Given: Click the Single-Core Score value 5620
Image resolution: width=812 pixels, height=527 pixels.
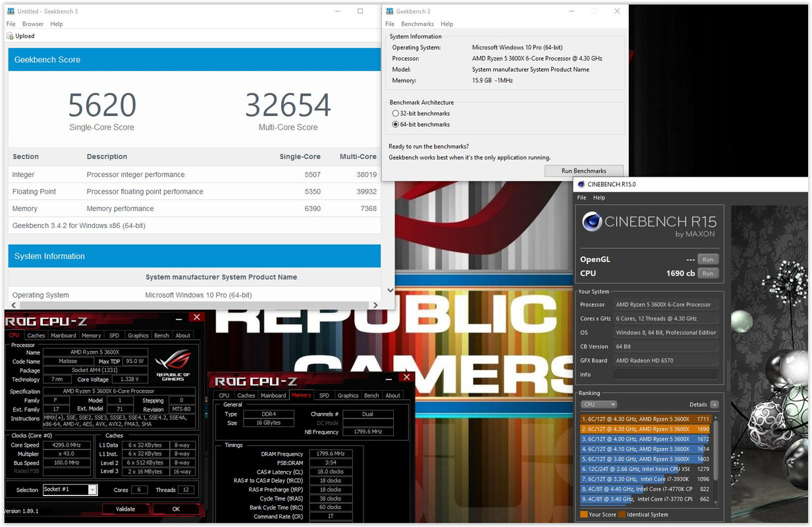Looking at the screenshot, I should coord(102,105).
